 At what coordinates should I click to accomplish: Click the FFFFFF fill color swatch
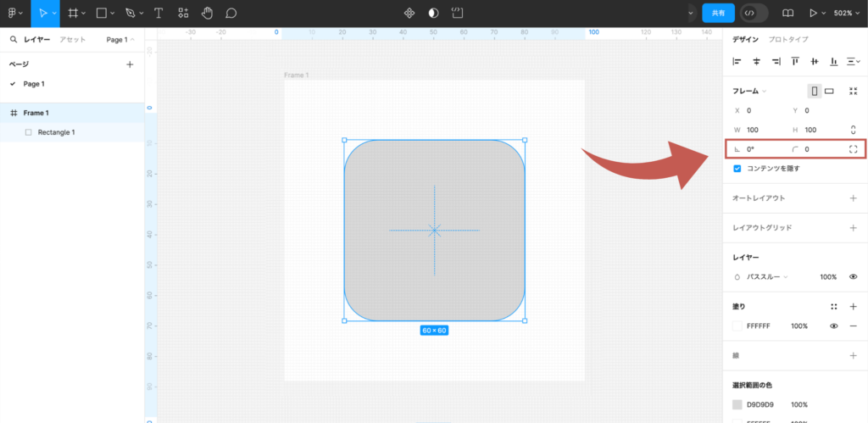tap(737, 326)
